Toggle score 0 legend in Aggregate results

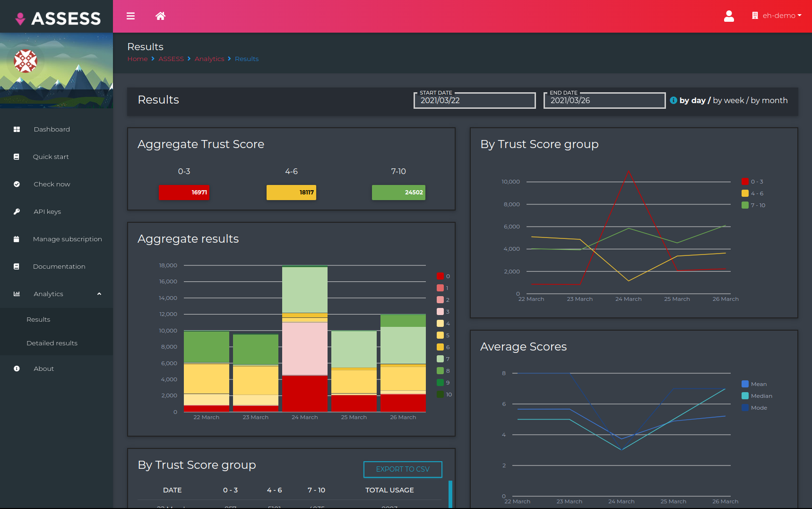(443, 276)
